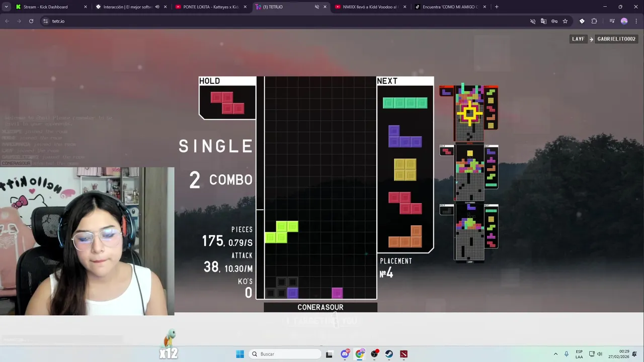Click the PLACEMENT №4 indicator
The height and width of the screenshot is (362, 644).
(396, 267)
